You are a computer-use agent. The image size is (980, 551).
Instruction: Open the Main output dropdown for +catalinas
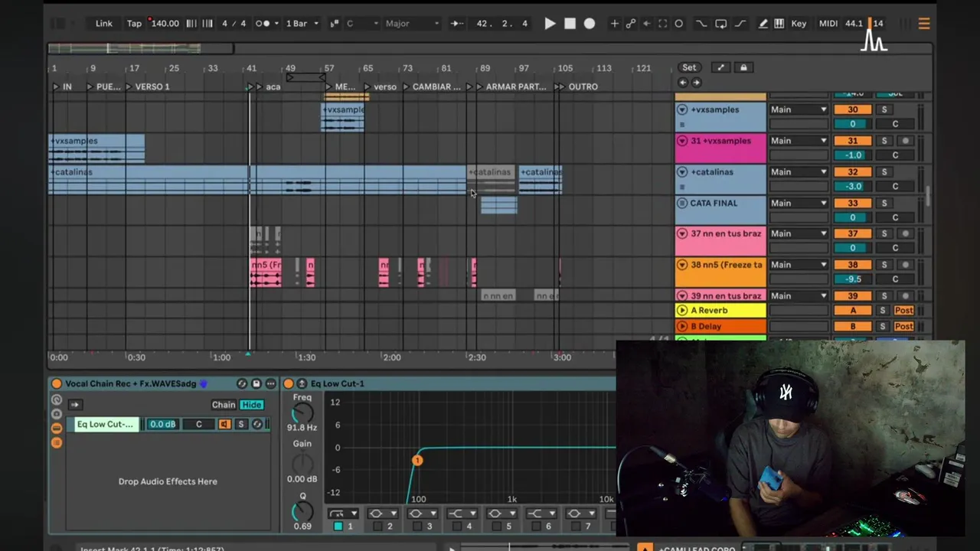799,172
